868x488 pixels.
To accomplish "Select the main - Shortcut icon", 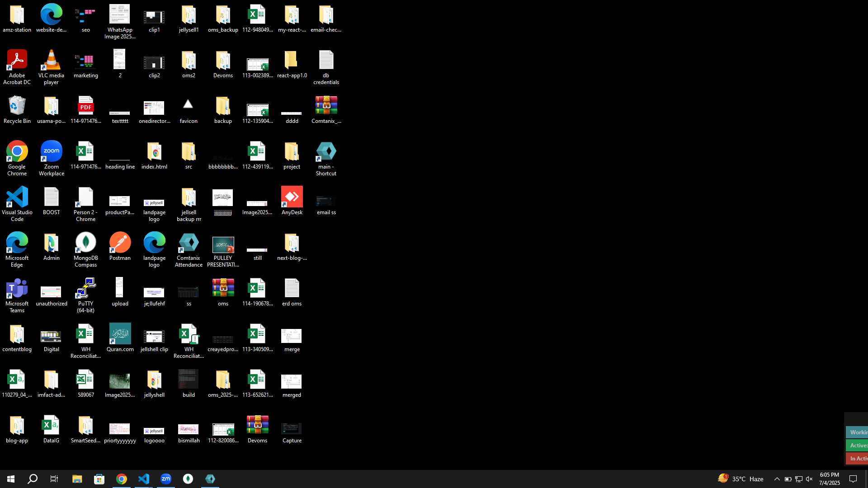I will [x=326, y=159].
